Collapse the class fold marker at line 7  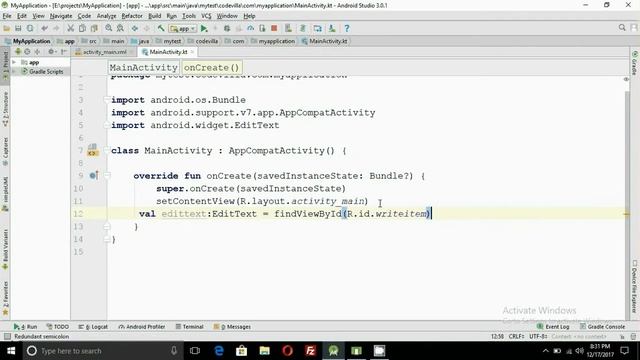[x=106, y=151]
